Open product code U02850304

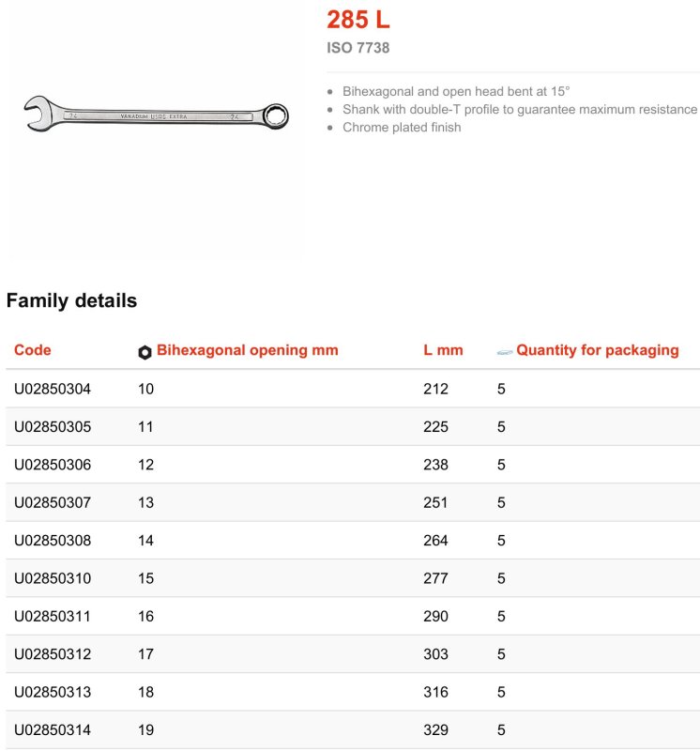coord(53,389)
